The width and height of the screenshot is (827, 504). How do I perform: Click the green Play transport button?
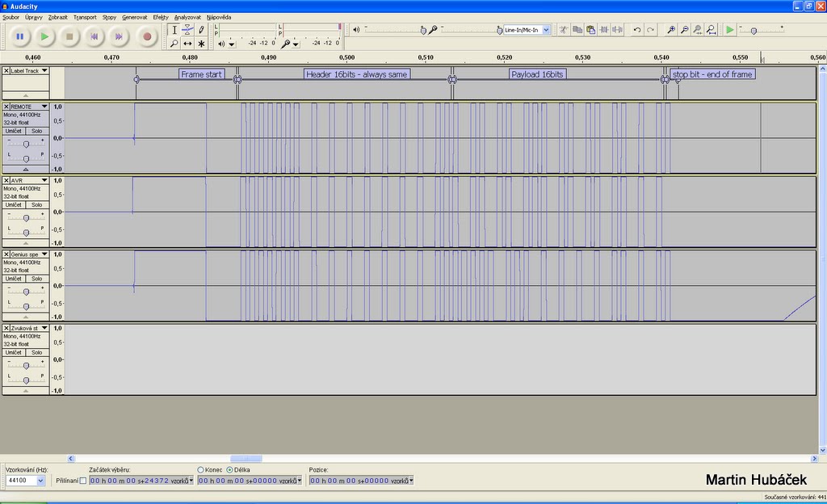45,36
